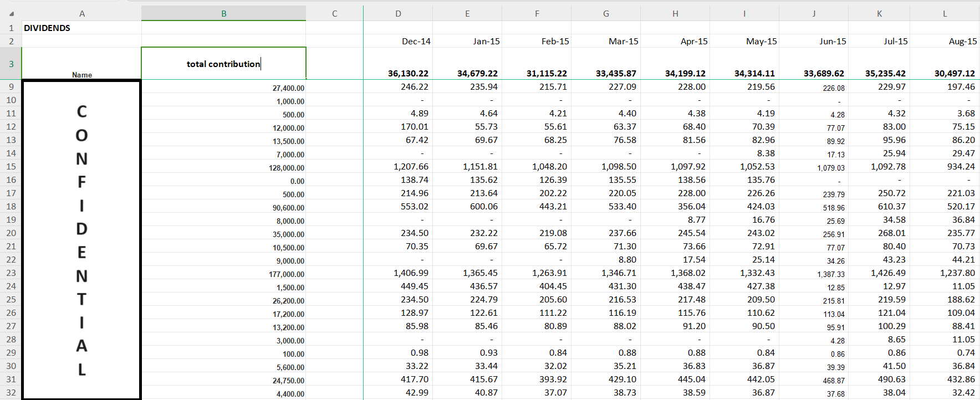Select column G header

click(x=606, y=13)
